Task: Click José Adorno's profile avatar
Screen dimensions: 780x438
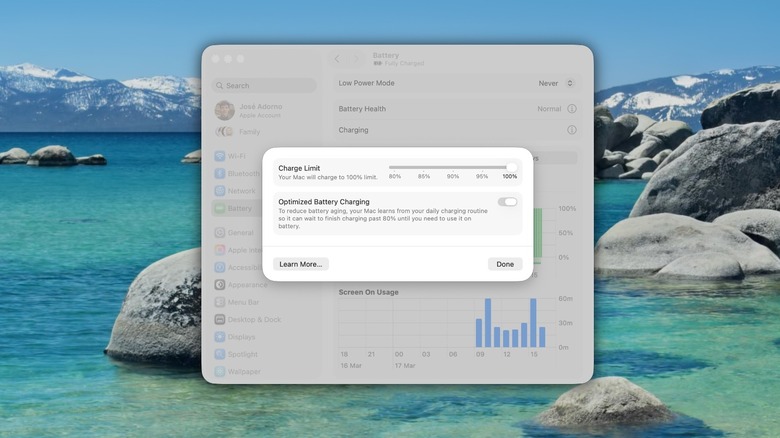Action: pyautogui.click(x=224, y=110)
